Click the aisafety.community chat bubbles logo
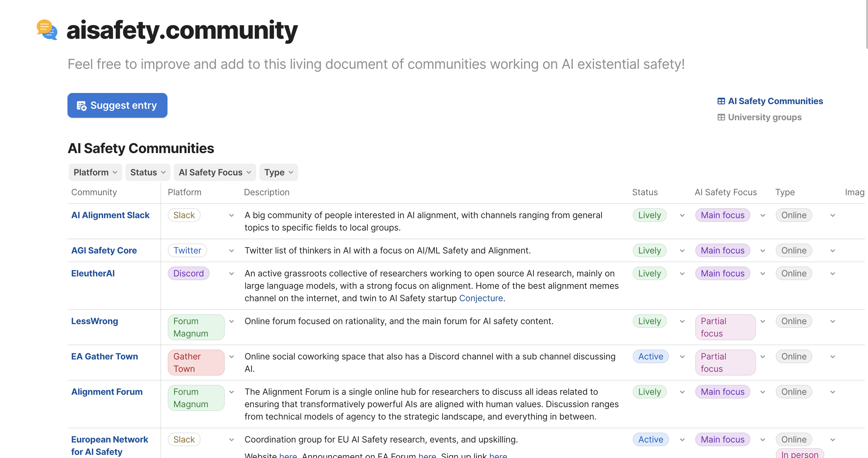 click(47, 30)
